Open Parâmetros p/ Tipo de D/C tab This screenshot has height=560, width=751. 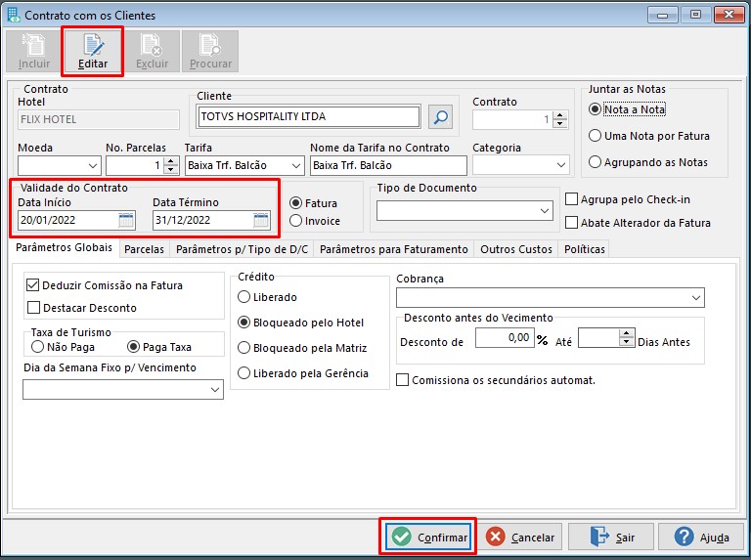coord(242,249)
